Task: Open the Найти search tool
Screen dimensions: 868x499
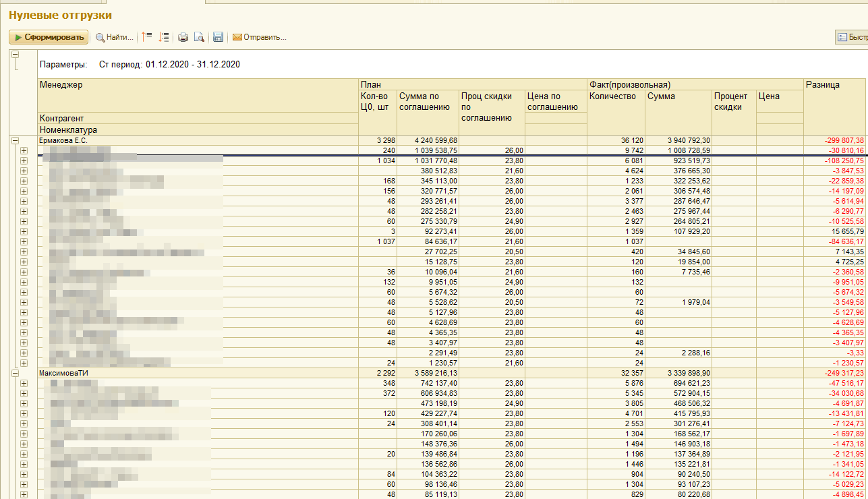Action: pyautogui.click(x=114, y=37)
